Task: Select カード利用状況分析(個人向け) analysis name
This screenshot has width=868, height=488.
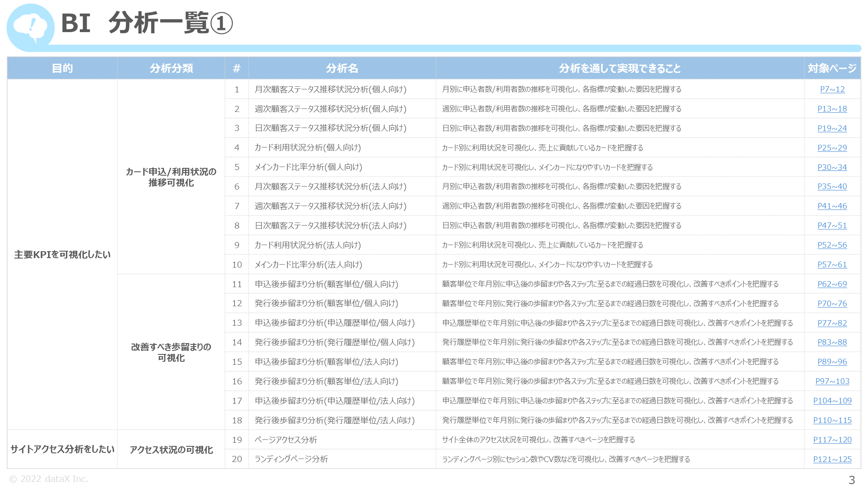Action: point(308,148)
